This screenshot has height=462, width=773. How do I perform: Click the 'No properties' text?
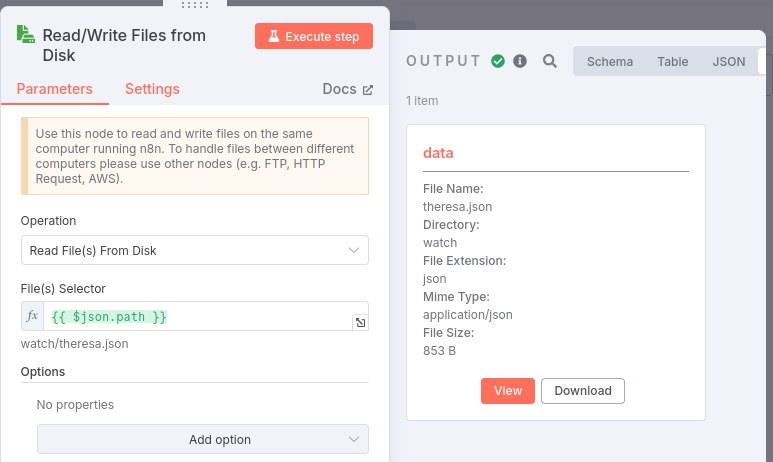[x=75, y=404]
